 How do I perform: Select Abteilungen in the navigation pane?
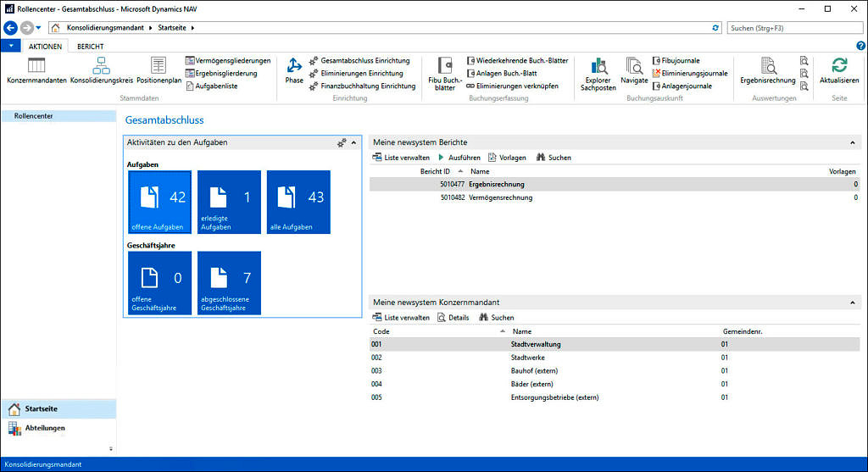45,428
